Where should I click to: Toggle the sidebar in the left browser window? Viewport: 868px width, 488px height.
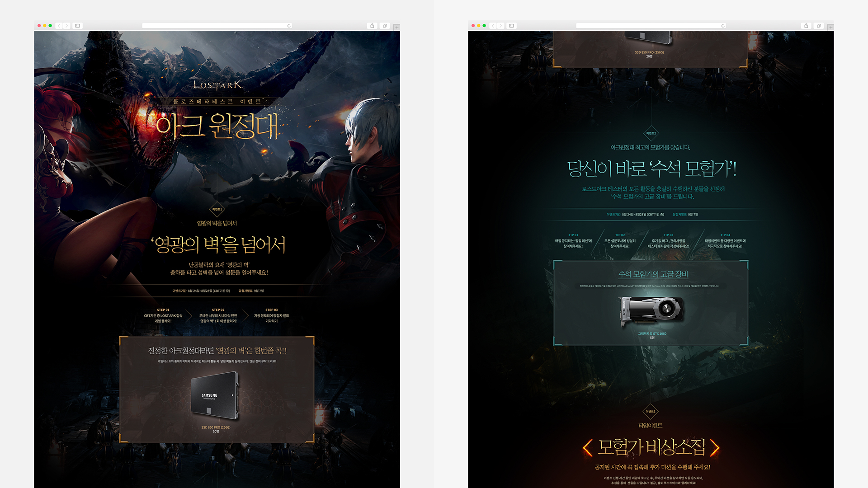[x=78, y=26]
